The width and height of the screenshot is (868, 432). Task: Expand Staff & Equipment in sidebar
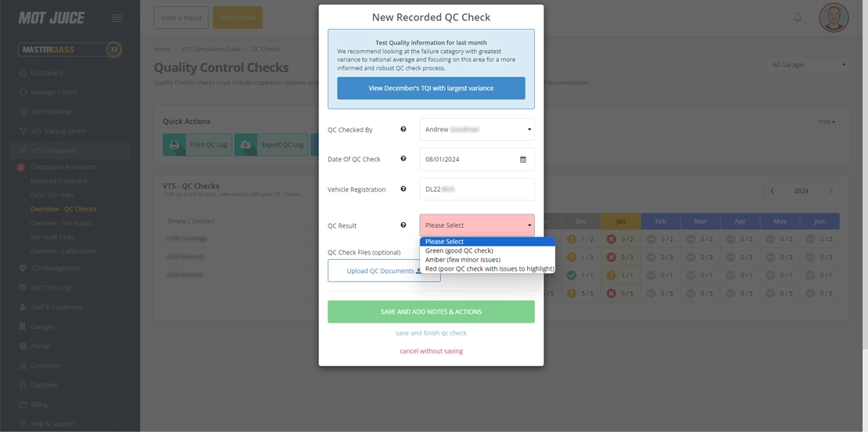pyautogui.click(x=70, y=307)
